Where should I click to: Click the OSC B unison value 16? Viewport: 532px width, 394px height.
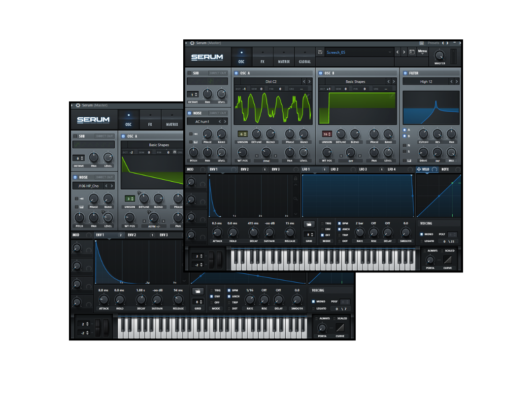click(x=327, y=134)
